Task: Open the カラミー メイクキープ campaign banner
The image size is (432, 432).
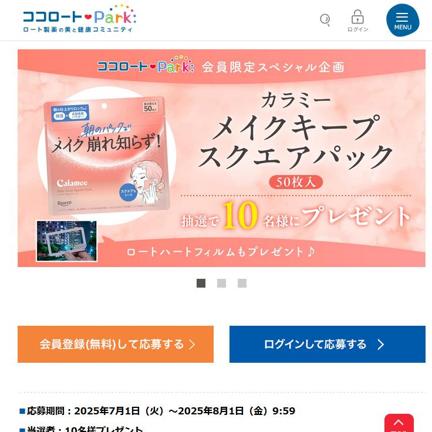Action: tap(221, 158)
